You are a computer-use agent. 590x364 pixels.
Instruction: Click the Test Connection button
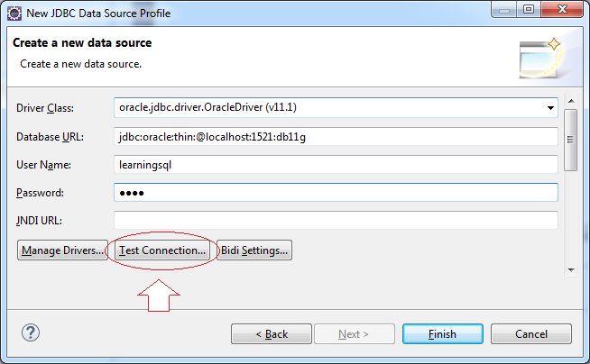[162, 250]
